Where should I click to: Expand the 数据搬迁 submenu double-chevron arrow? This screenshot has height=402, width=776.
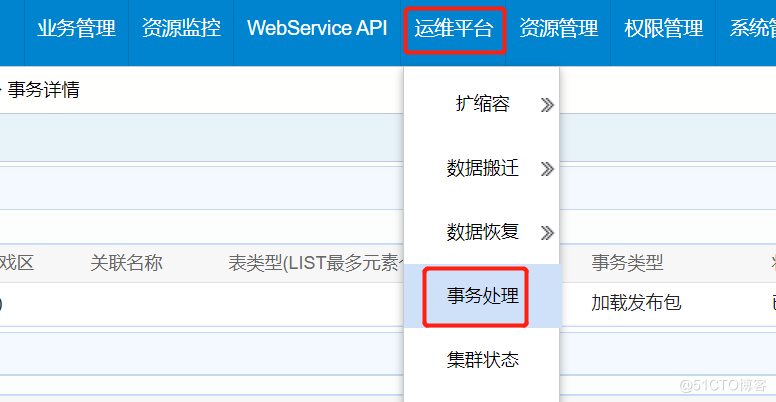tap(546, 169)
